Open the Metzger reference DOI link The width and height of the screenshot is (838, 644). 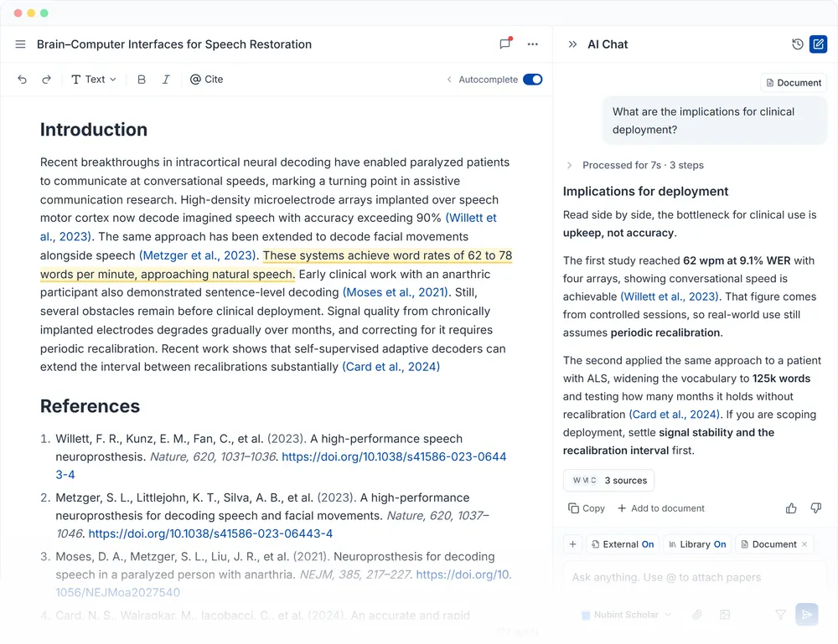(210, 533)
